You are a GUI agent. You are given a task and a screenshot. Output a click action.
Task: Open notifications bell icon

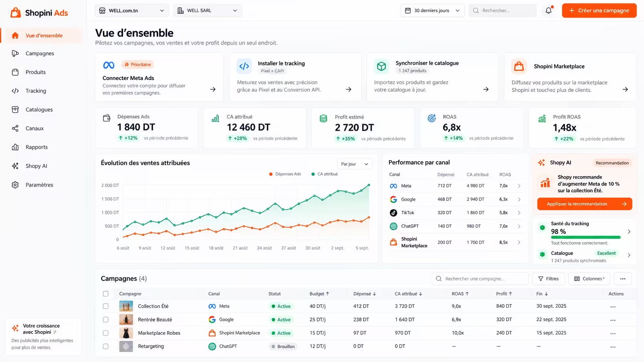[x=548, y=10]
